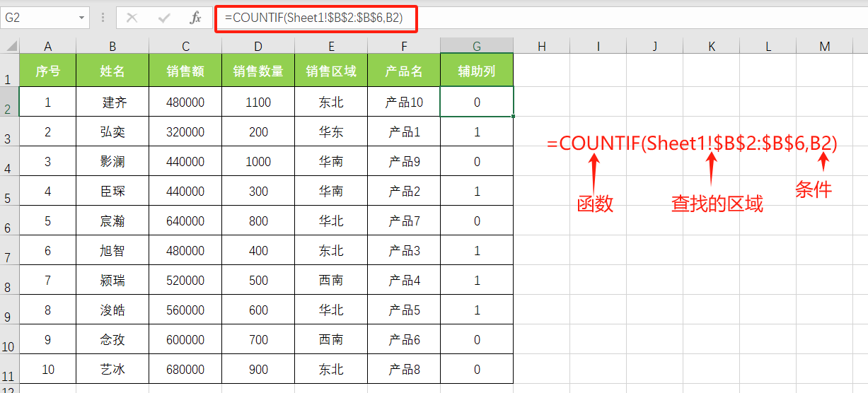This screenshot has height=393, width=868.
Task: Click the 姓名 header cell
Action: pos(112,71)
